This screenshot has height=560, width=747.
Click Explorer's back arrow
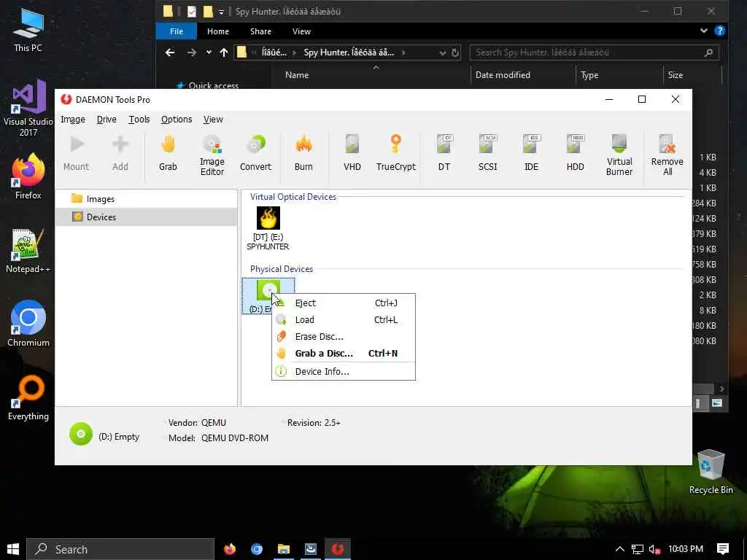click(x=169, y=52)
